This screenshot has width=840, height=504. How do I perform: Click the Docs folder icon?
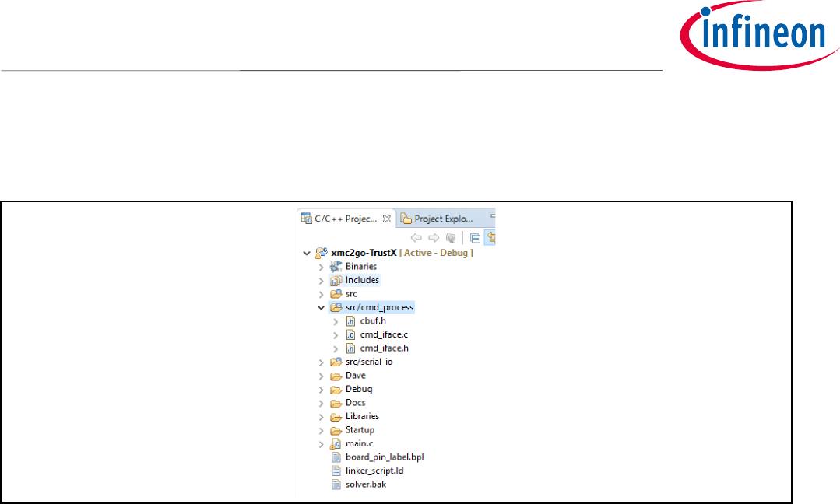[x=336, y=404]
